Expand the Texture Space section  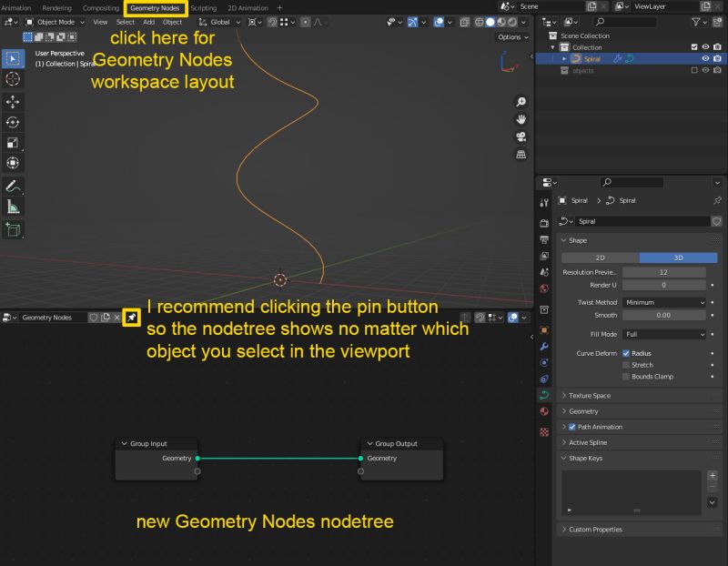point(591,395)
